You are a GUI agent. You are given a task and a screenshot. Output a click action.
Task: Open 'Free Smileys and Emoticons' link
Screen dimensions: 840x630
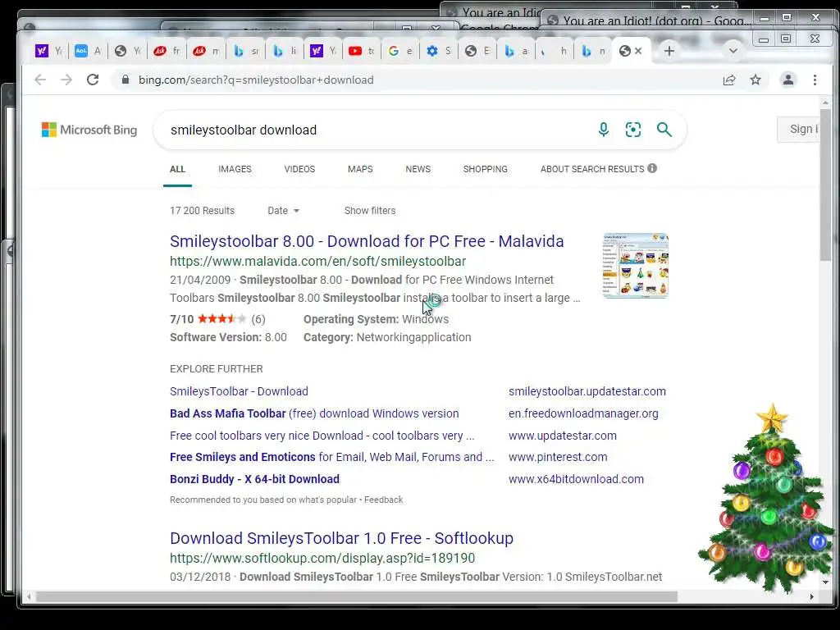coord(331,457)
